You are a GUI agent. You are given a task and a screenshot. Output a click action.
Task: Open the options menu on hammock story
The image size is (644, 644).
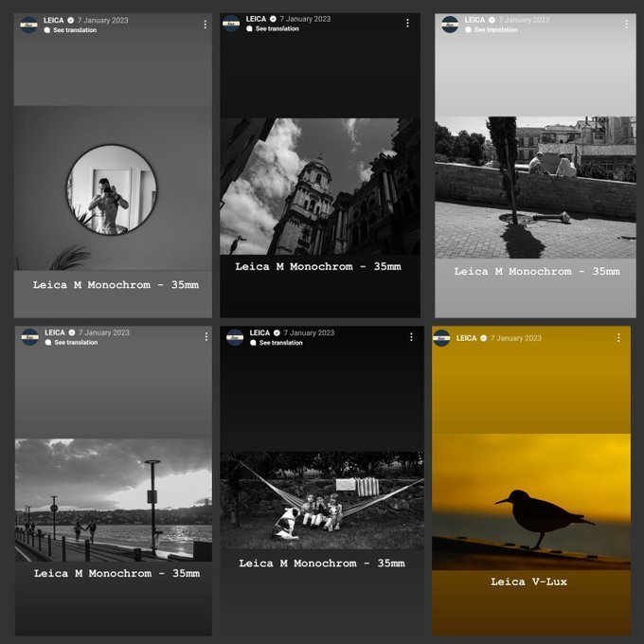(411, 337)
